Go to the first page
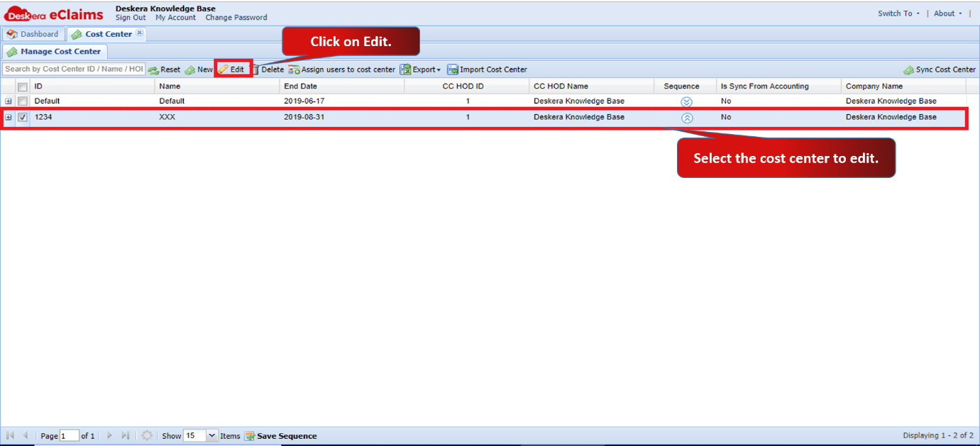The image size is (980, 446). click(x=11, y=435)
